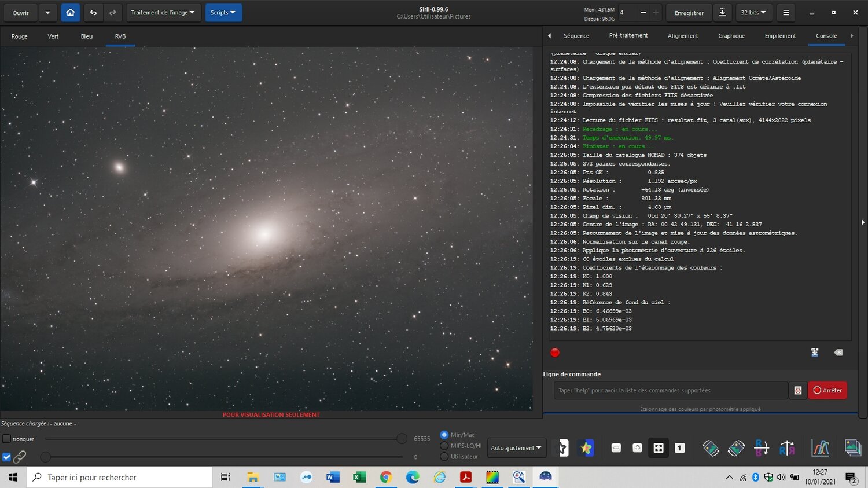Click the colored star photometry icon
Image resolution: width=868 pixels, height=488 pixels.
[586, 447]
